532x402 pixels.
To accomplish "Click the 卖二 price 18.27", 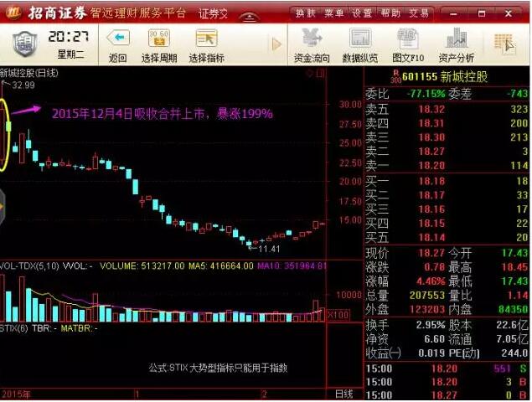I will point(431,152).
